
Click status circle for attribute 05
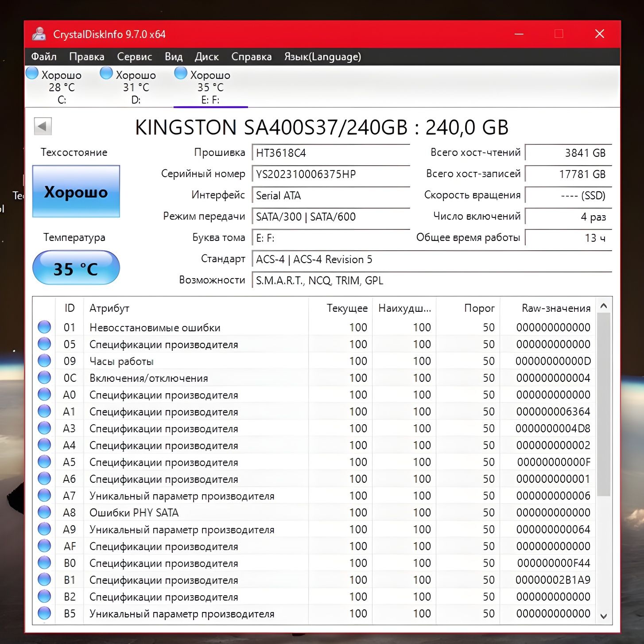pos(44,344)
